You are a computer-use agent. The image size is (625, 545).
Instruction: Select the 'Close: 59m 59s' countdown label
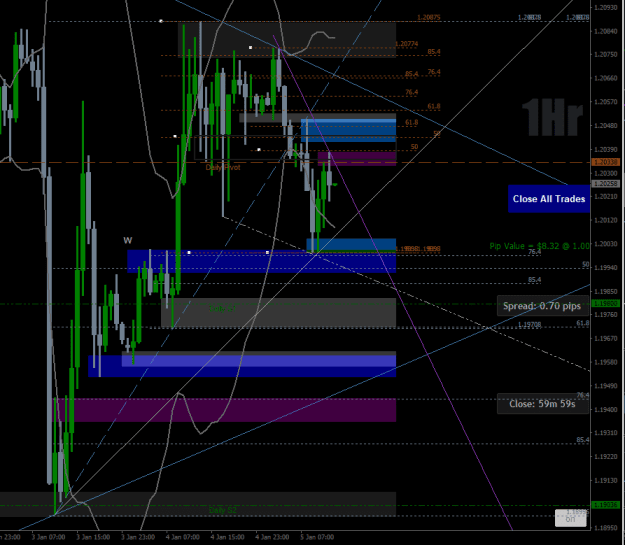[542, 403]
